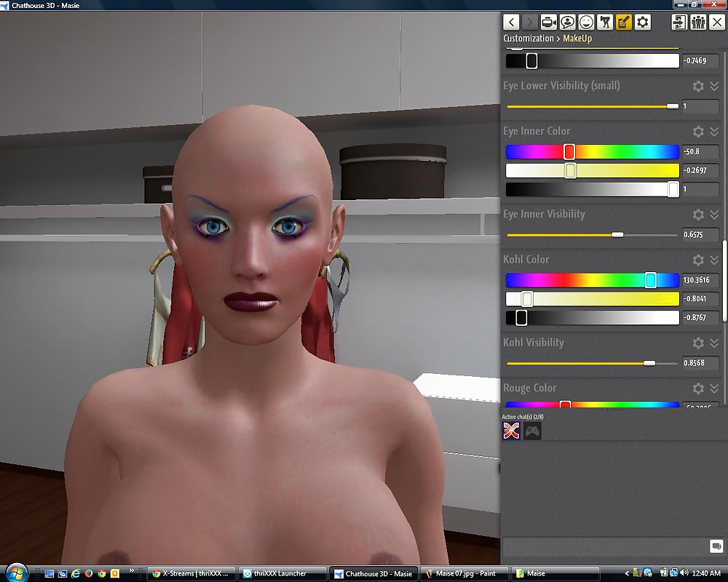
Task: Open the chat bubble profile icon
Action: (567, 23)
